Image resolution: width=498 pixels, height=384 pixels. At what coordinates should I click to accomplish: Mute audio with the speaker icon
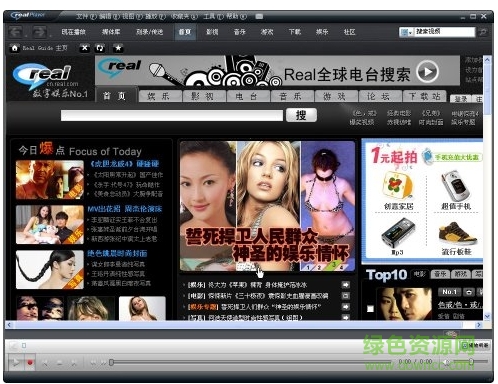[447, 362]
